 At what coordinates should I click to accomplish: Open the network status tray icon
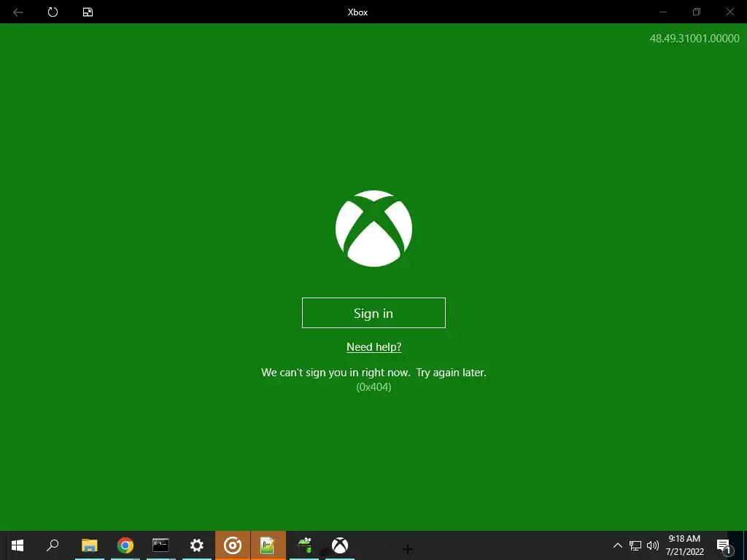[x=635, y=545]
